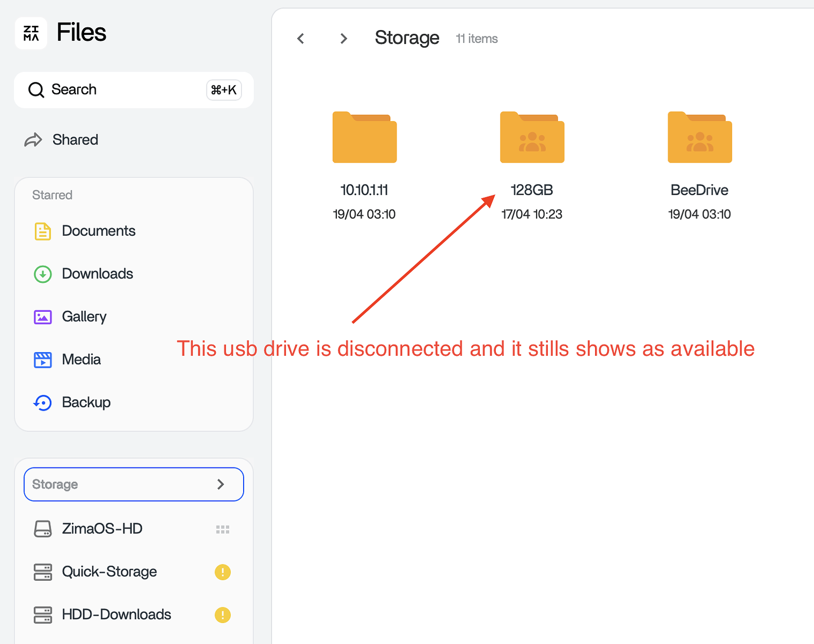Click the HDD-Downloads disk icon
The width and height of the screenshot is (814, 644).
pyautogui.click(x=43, y=615)
